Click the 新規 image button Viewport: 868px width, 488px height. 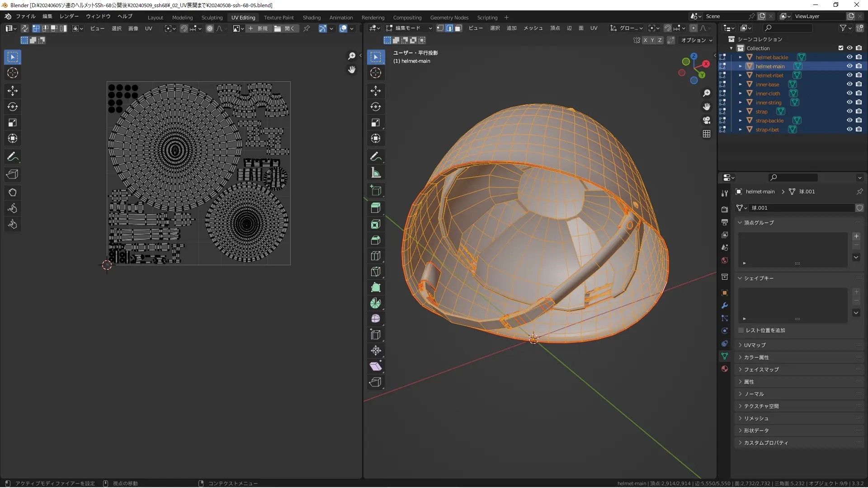(x=258, y=28)
